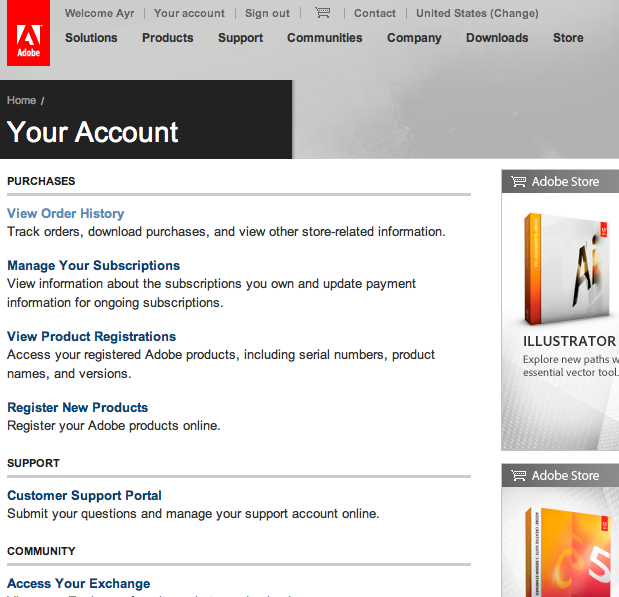Open View Product Registrations

pos(92,336)
